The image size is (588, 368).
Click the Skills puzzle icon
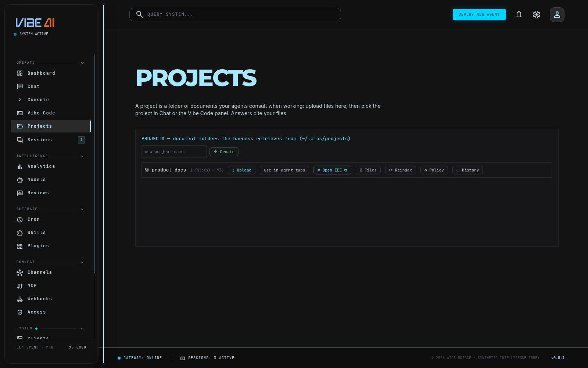tap(20, 233)
